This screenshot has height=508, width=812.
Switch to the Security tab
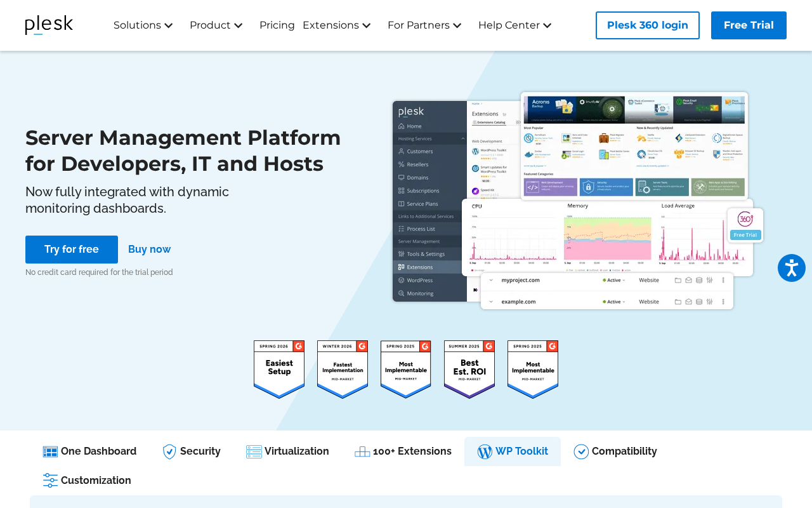coord(192,451)
